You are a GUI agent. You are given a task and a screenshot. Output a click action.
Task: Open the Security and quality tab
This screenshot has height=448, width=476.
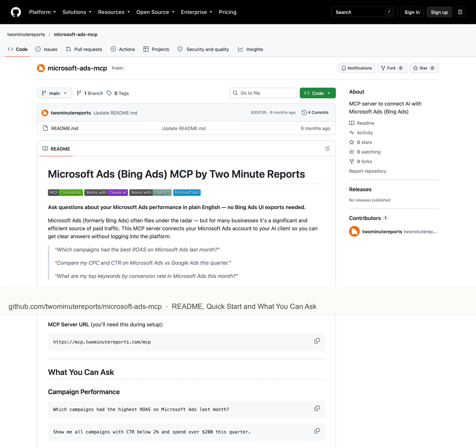203,49
